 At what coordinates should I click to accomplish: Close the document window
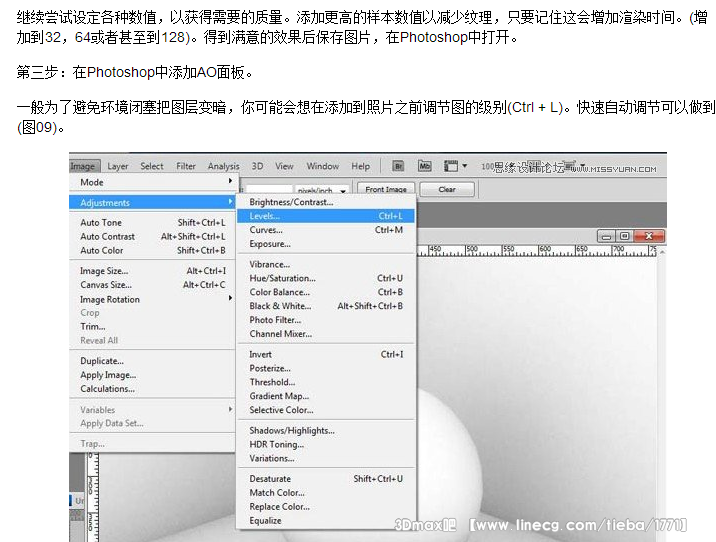pos(649,236)
